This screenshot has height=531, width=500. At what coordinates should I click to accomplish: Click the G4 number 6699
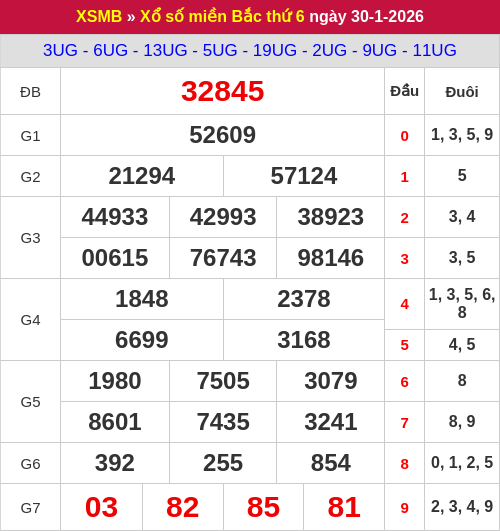pyautogui.click(x=142, y=340)
